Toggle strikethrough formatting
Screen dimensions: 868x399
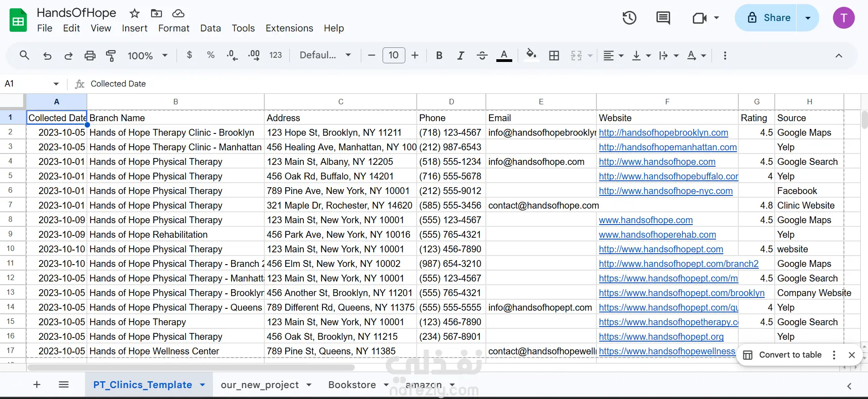(x=482, y=56)
